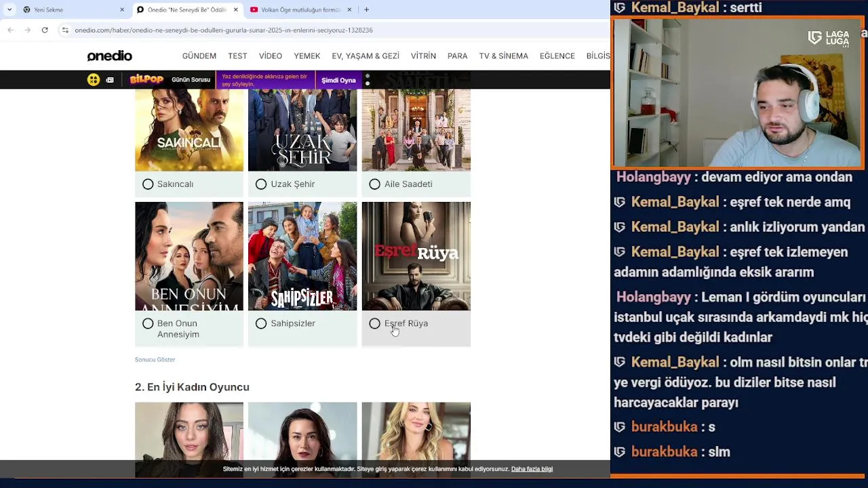Click the Laga Luga logo on webcam
The image size is (868, 488).
click(x=829, y=38)
